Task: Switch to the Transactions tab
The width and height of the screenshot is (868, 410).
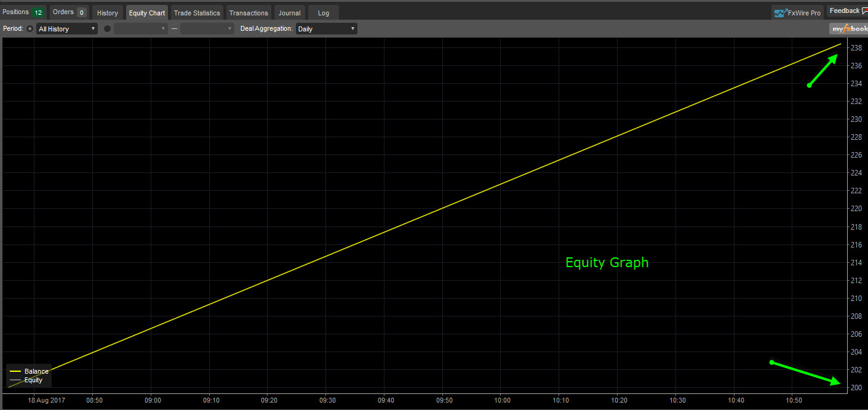Action: coord(249,13)
